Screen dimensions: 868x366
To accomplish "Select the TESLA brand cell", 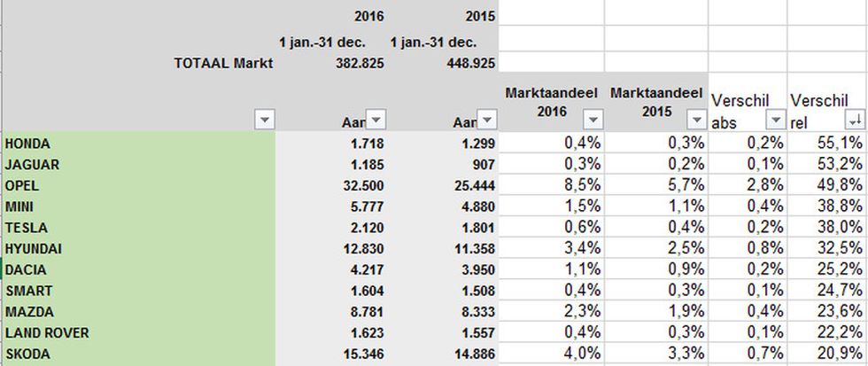I will pos(139,227).
